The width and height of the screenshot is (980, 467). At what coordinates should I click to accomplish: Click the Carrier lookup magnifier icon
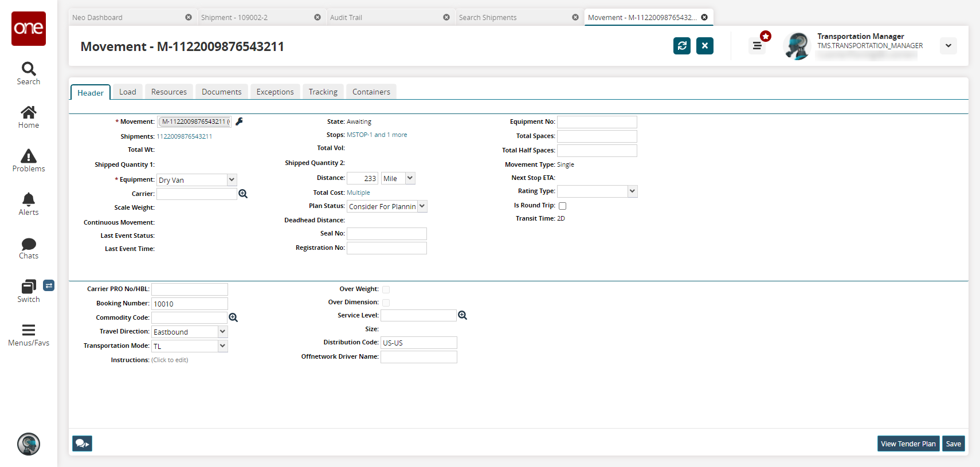coord(243,194)
